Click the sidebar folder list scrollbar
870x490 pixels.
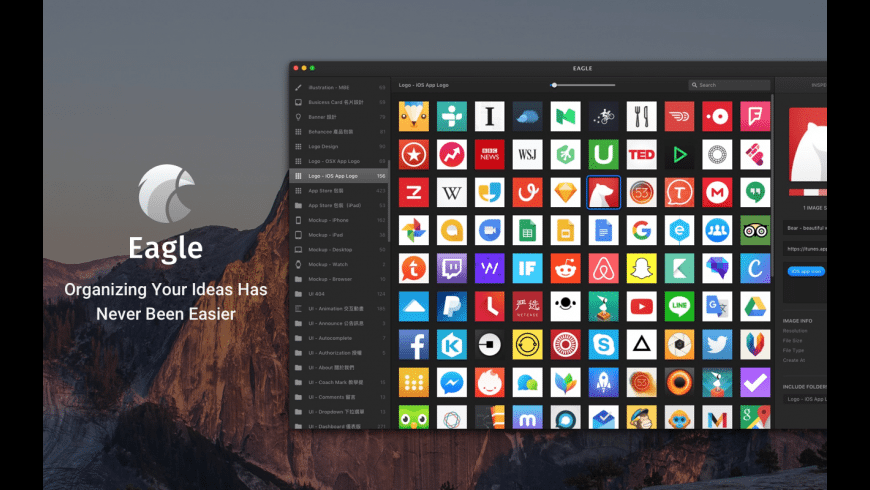pos(388,201)
